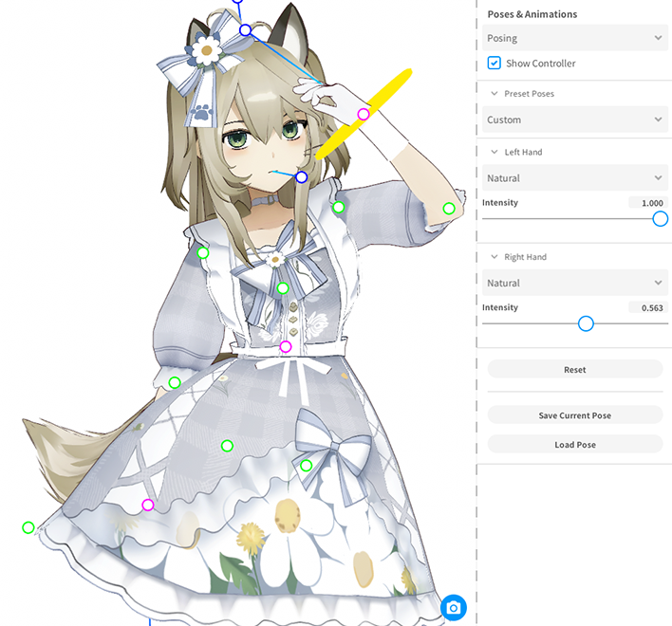Collapse the Preset Poses section
The height and width of the screenshot is (626, 672).
(495, 94)
